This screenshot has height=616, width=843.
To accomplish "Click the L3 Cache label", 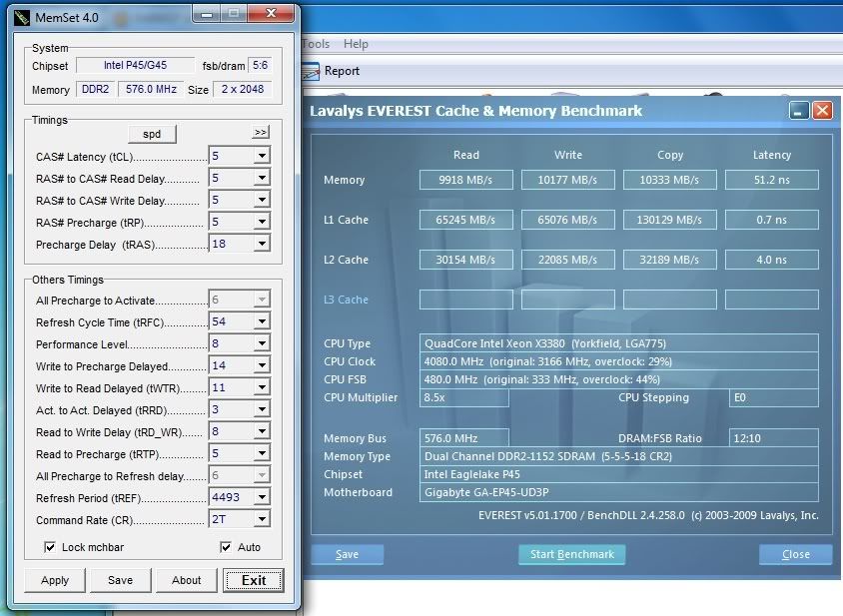I will (347, 300).
